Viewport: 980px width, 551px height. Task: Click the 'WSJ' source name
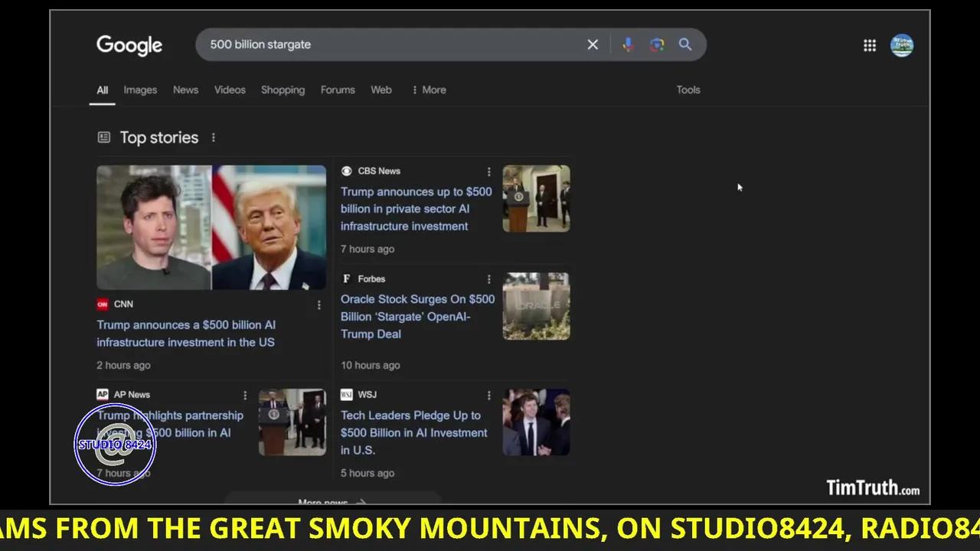[367, 395]
